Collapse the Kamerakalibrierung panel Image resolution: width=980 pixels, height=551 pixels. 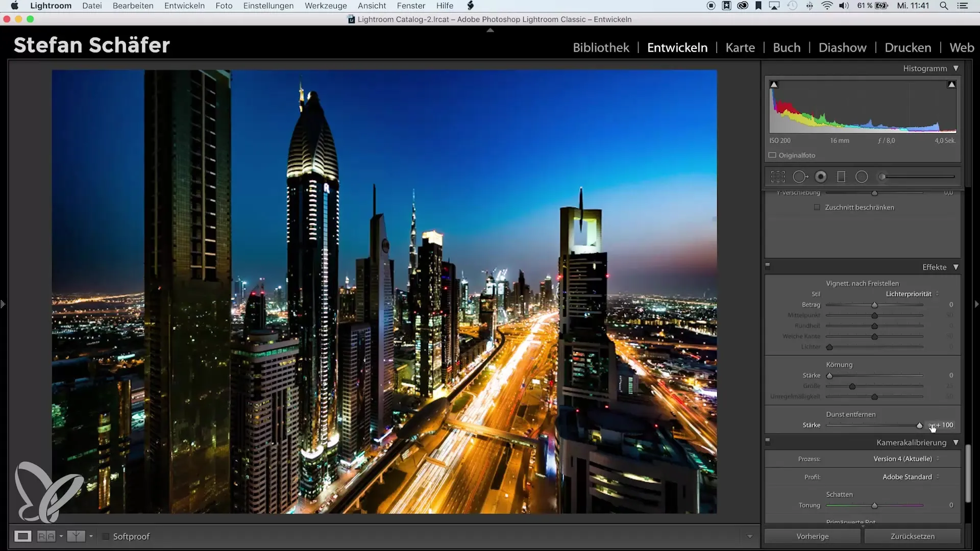pyautogui.click(x=956, y=443)
